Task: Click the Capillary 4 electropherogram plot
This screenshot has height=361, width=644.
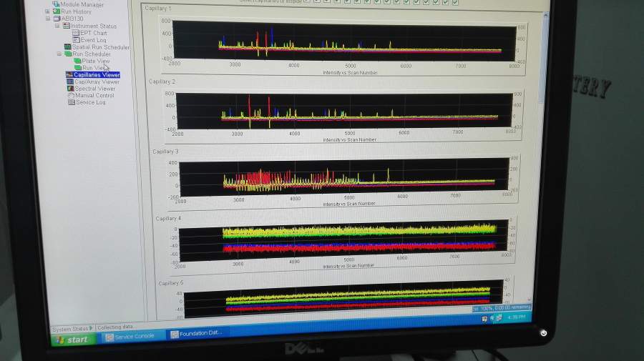Action: (x=343, y=241)
